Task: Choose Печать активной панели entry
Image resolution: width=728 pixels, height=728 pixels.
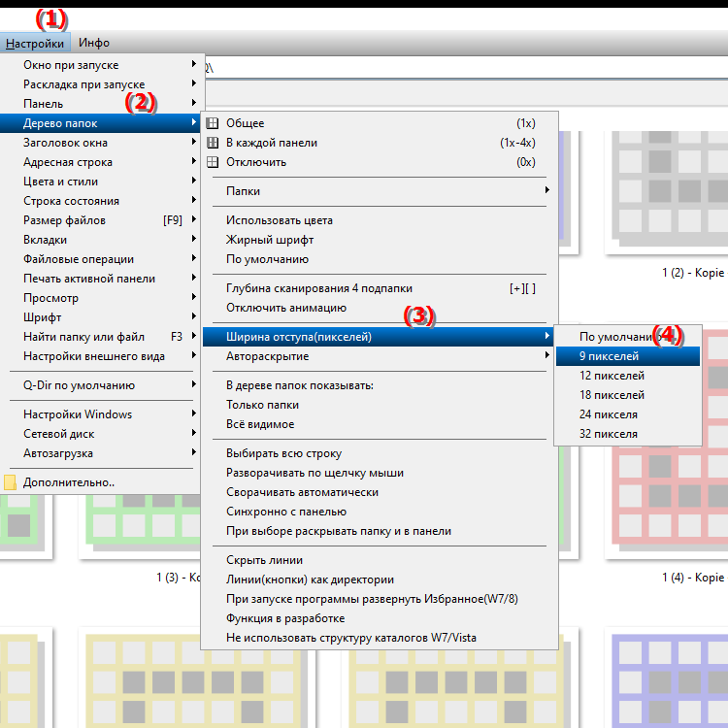Action: 100,279
